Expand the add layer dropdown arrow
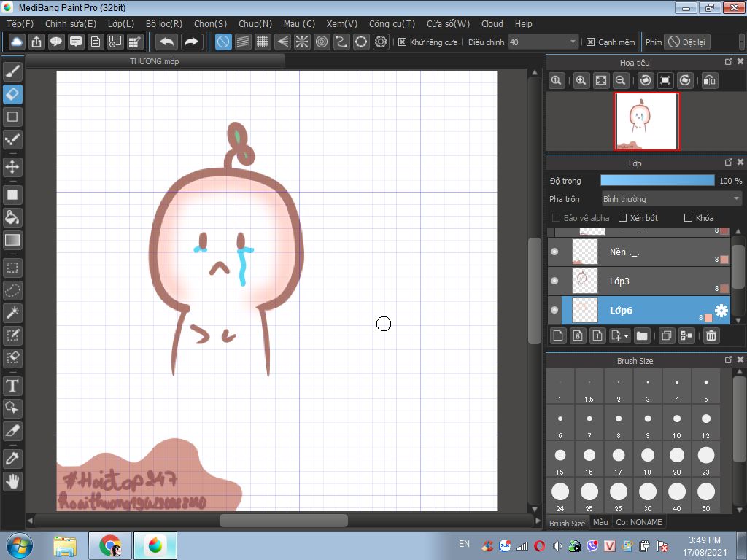This screenshot has height=560, width=747. click(x=626, y=335)
